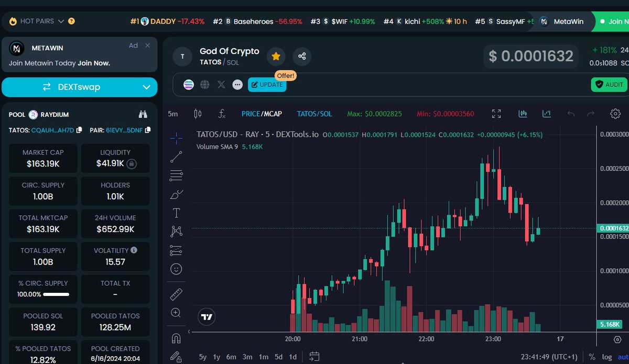Open the indicators fx menu

pyautogui.click(x=222, y=114)
